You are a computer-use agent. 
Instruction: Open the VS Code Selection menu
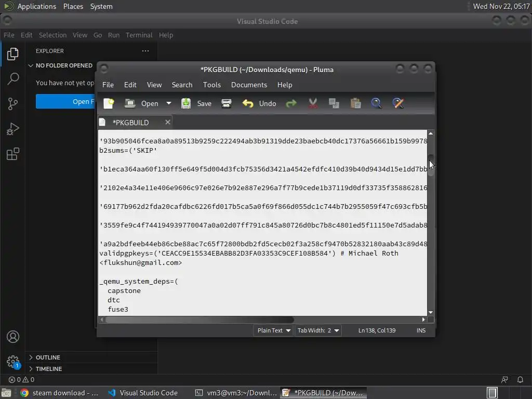pos(52,35)
